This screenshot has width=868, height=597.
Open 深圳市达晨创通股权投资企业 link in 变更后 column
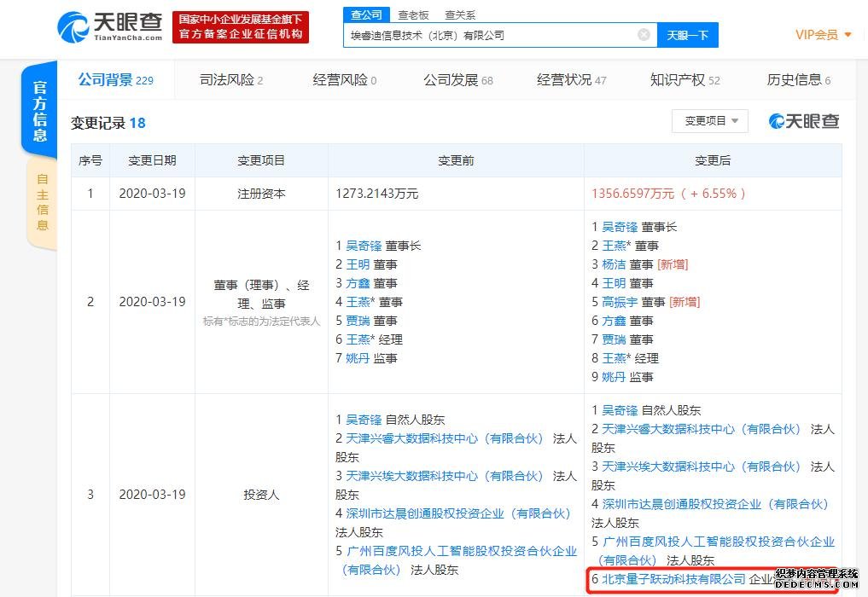tap(714, 504)
